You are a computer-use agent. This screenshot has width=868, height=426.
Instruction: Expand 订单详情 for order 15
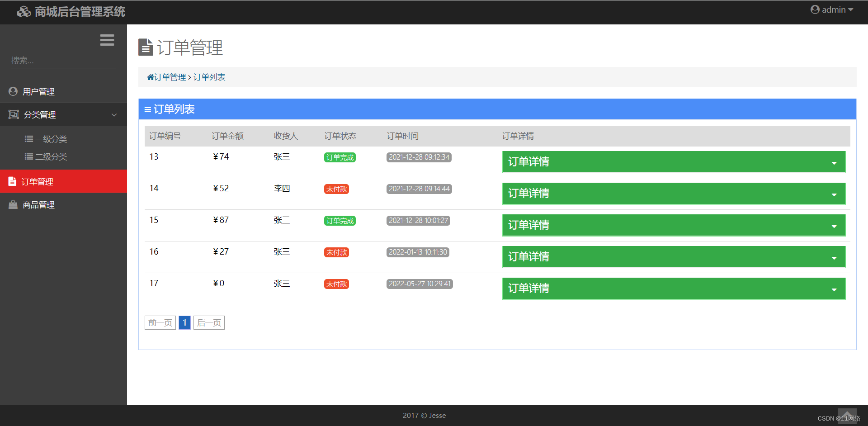(x=674, y=225)
